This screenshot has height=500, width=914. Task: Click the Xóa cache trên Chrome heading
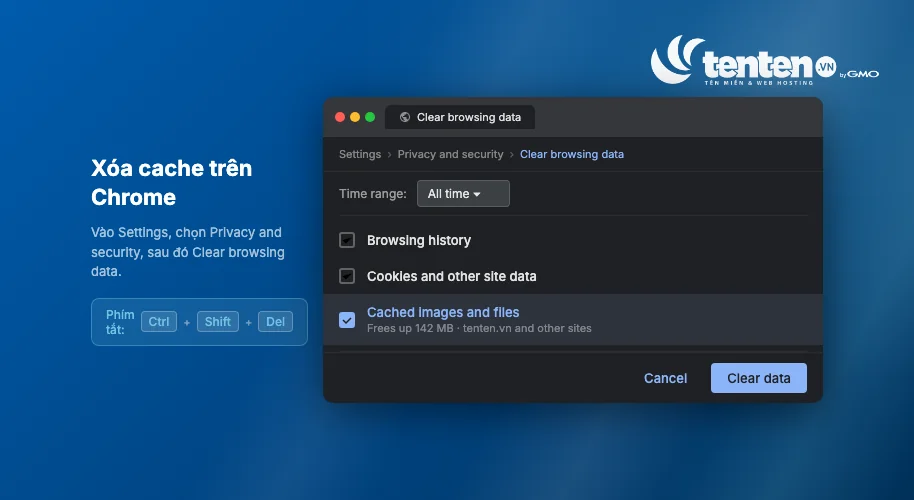pyautogui.click(x=171, y=182)
